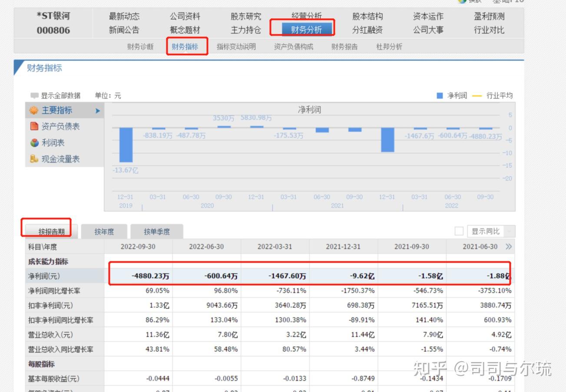Open the 资本运作 menu item
This screenshot has height=392, width=566.
click(x=428, y=16)
